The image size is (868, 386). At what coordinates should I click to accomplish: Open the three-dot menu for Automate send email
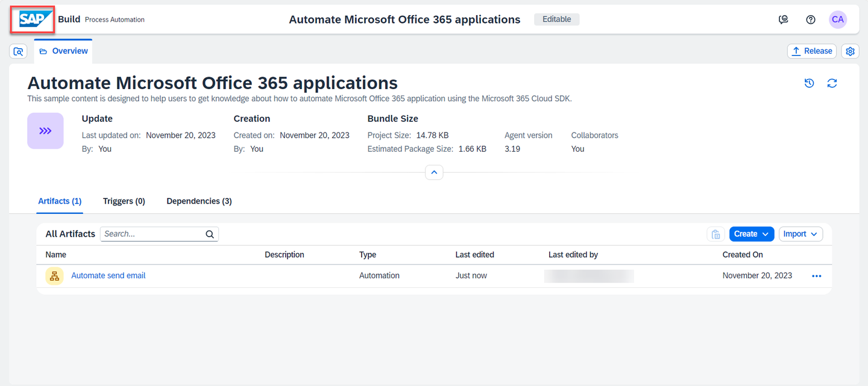[x=817, y=276]
